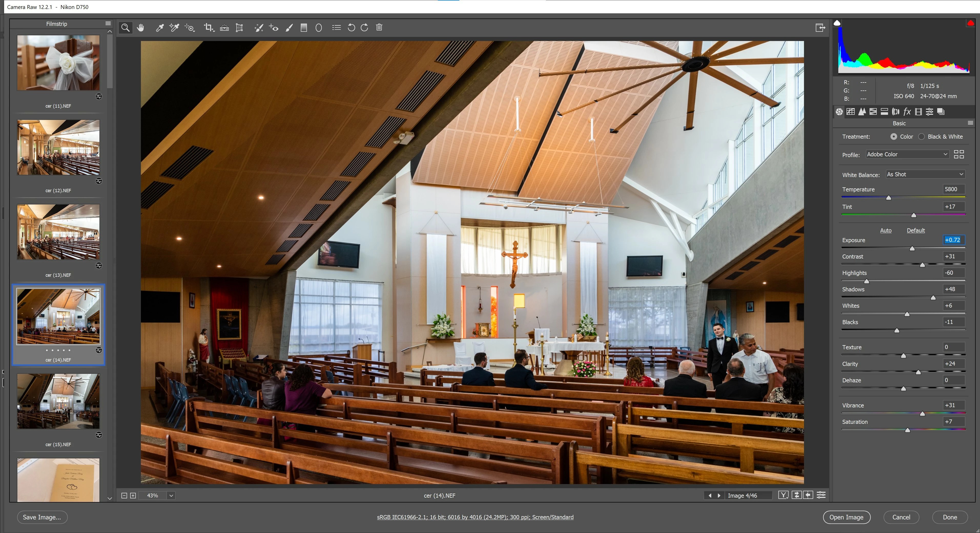Image resolution: width=980 pixels, height=533 pixels.
Task: Switch to the Effects fx tab
Action: (907, 111)
